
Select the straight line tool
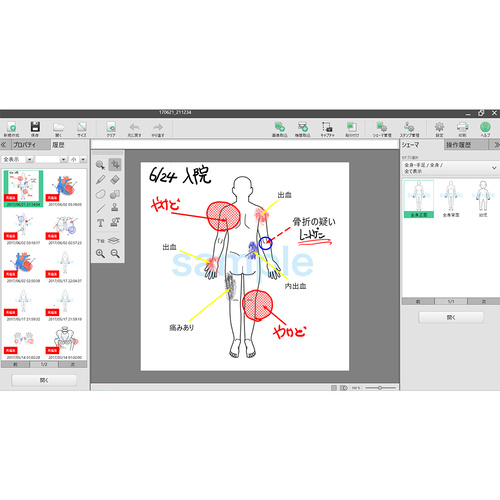click(x=101, y=208)
